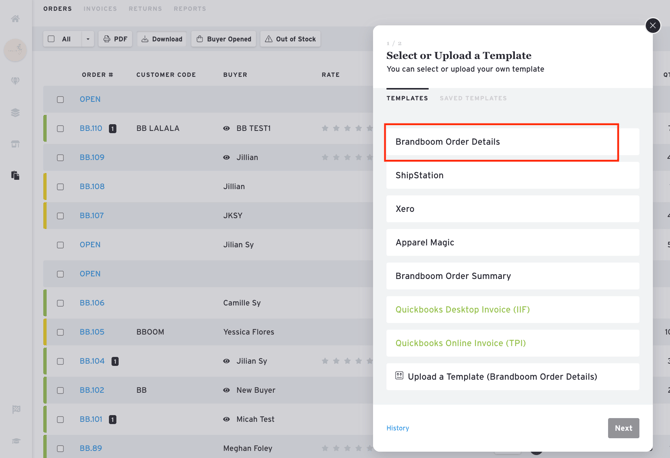Click the graduation cap icon in the sidebar
The height and width of the screenshot is (458, 670).
point(15,441)
